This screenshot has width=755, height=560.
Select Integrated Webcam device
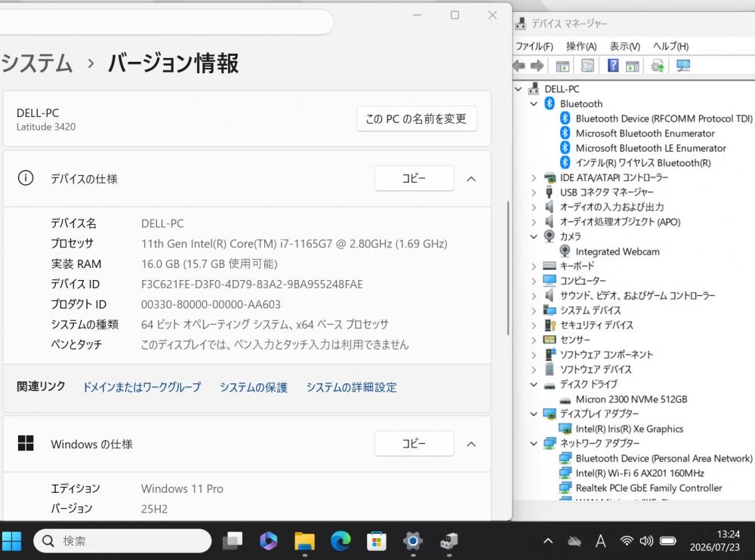tap(618, 251)
